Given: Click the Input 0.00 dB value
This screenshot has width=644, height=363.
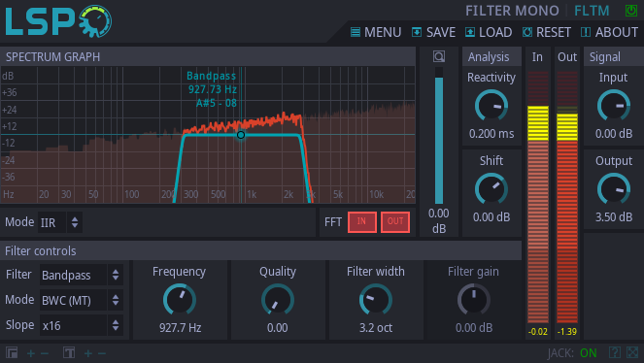Looking at the screenshot, I should coord(614,134).
